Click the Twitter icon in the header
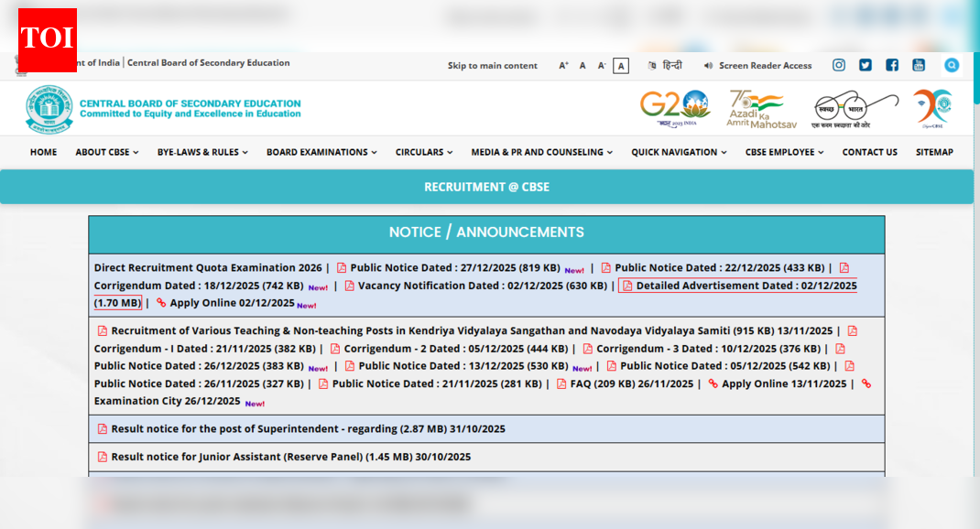 [865, 65]
